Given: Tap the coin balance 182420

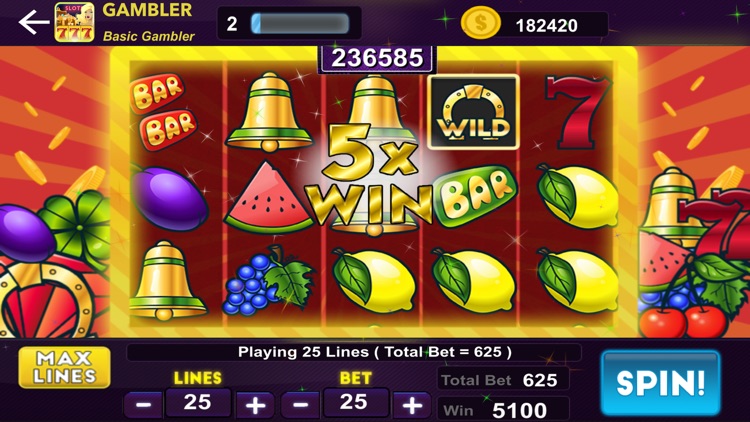Looking at the screenshot, I should [x=546, y=25].
